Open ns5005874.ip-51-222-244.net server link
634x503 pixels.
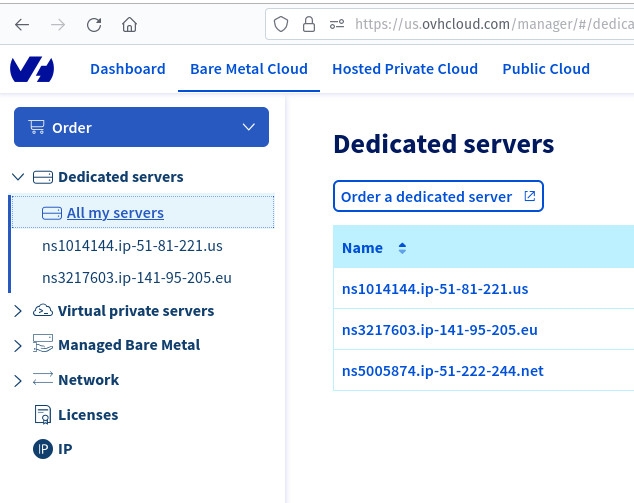(x=442, y=371)
